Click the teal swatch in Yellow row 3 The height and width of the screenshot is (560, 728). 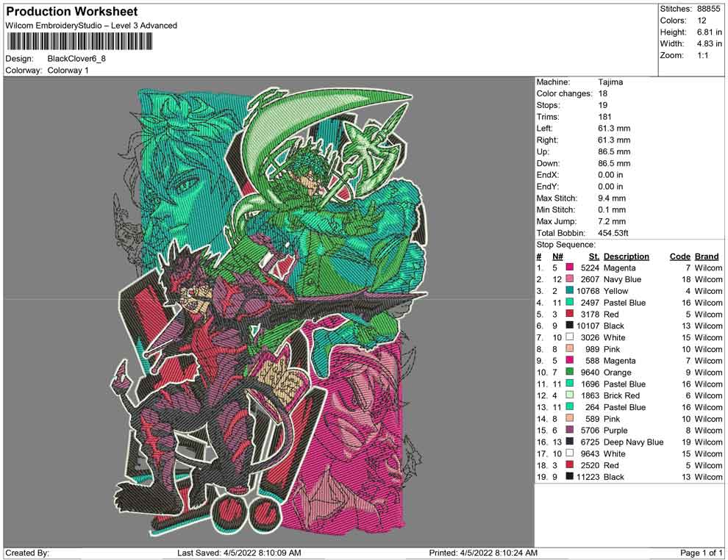point(570,291)
